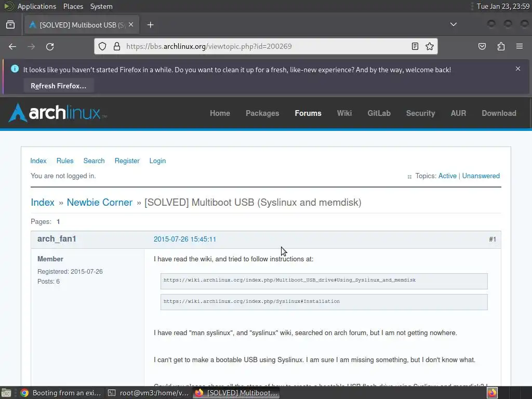Show Unanswered topics

pyautogui.click(x=481, y=176)
